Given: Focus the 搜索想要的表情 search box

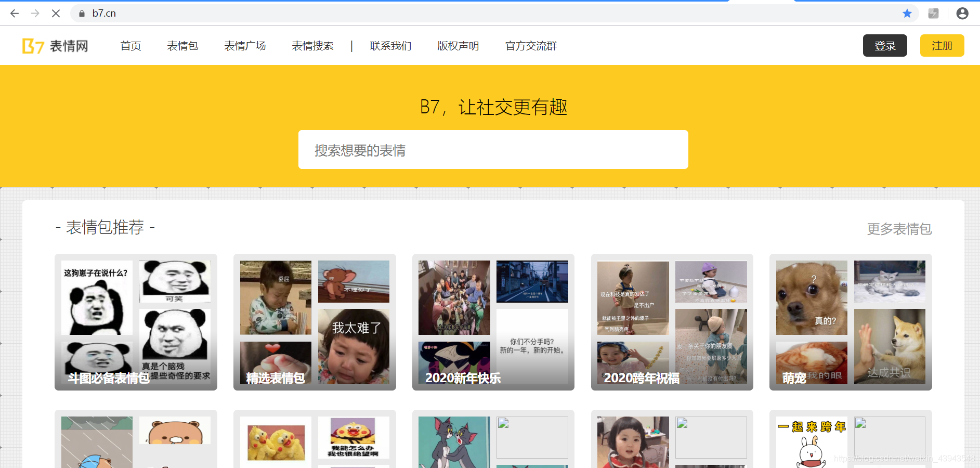Looking at the screenshot, I should coord(493,150).
